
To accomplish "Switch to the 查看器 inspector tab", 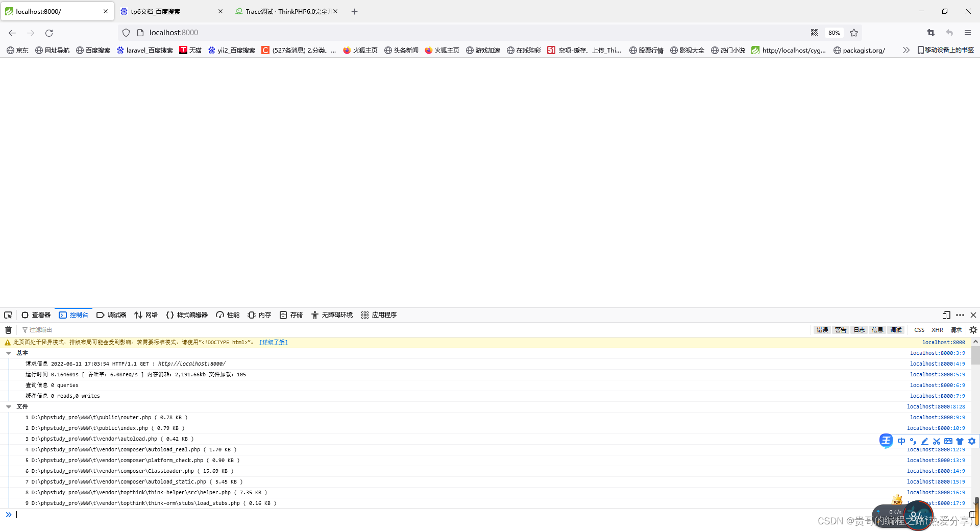I will click(36, 315).
